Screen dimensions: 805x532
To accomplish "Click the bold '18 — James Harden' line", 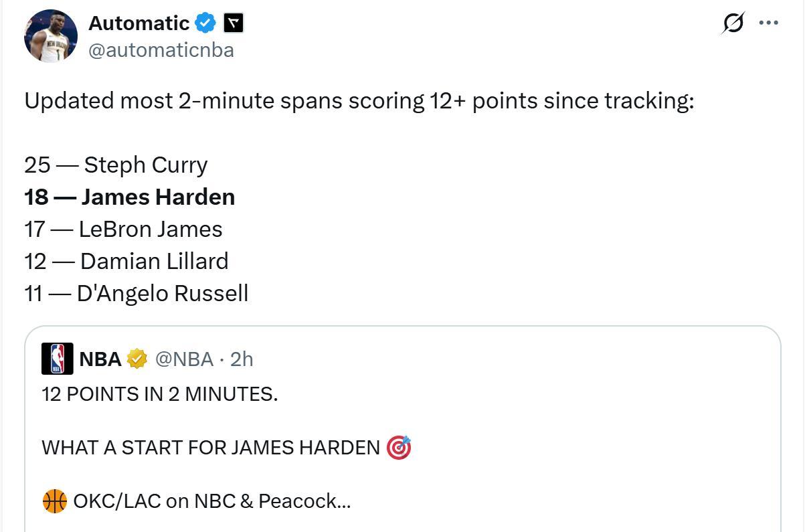I will pyautogui.click(x=130, y=197).
